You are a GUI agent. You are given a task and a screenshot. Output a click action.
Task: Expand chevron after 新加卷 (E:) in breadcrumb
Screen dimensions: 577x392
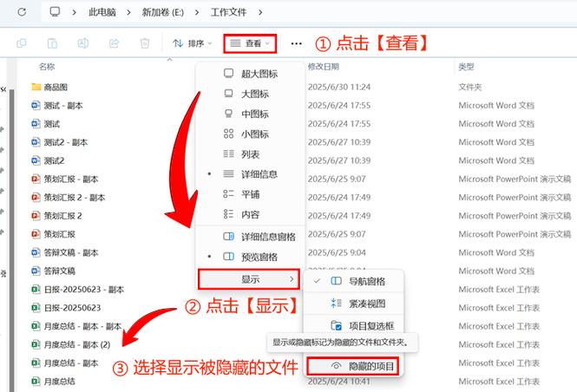(197, 12)
